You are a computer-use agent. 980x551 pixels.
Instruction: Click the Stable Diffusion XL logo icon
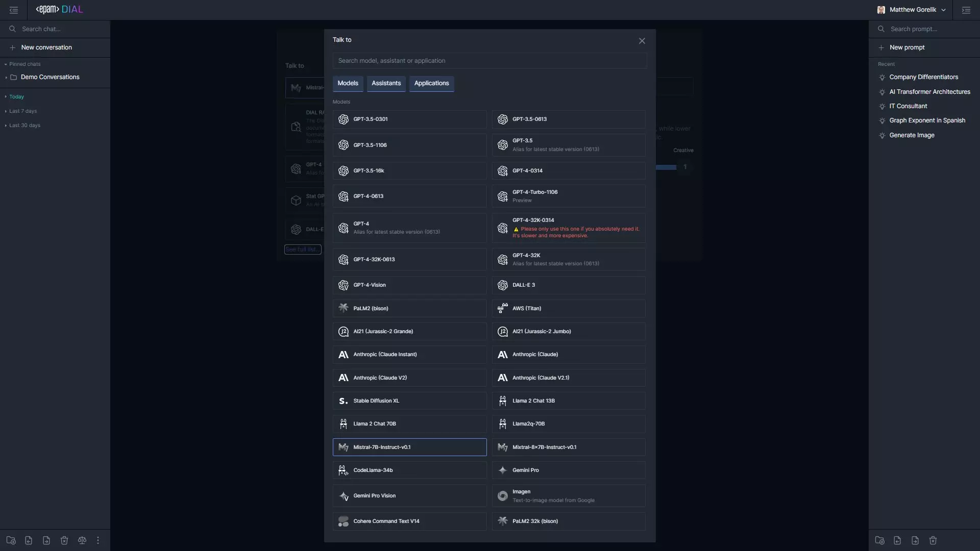pos(344,401)
